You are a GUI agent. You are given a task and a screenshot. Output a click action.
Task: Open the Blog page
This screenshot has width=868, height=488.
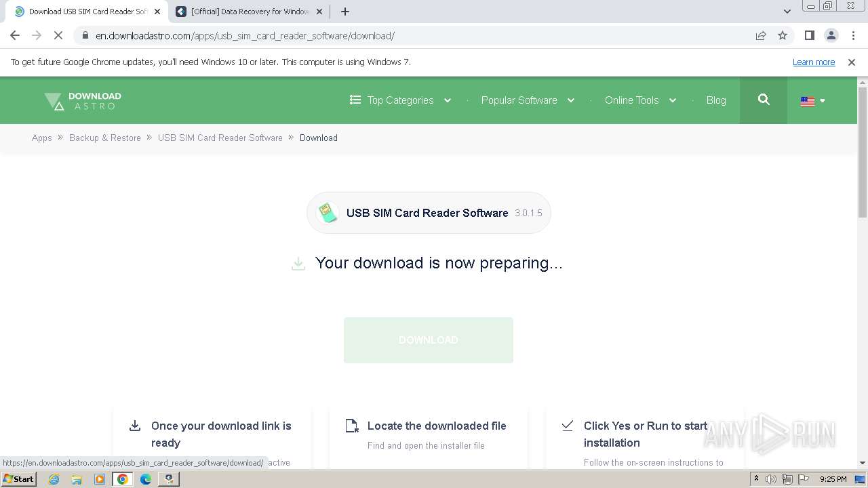716,100
